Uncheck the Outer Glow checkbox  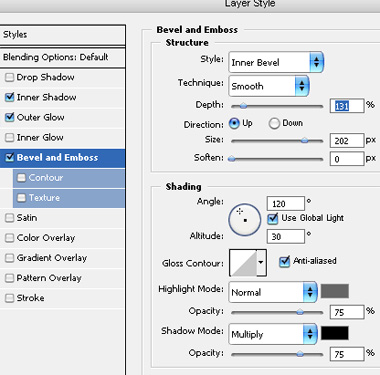point(10,117)
